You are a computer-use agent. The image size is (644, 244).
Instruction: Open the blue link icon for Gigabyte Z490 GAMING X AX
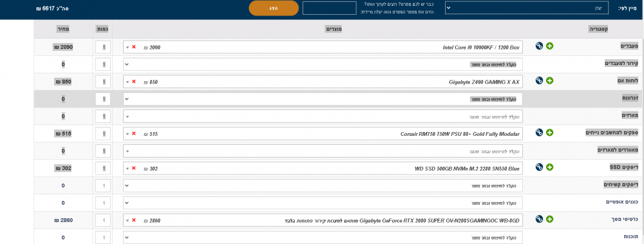point(539,80)
